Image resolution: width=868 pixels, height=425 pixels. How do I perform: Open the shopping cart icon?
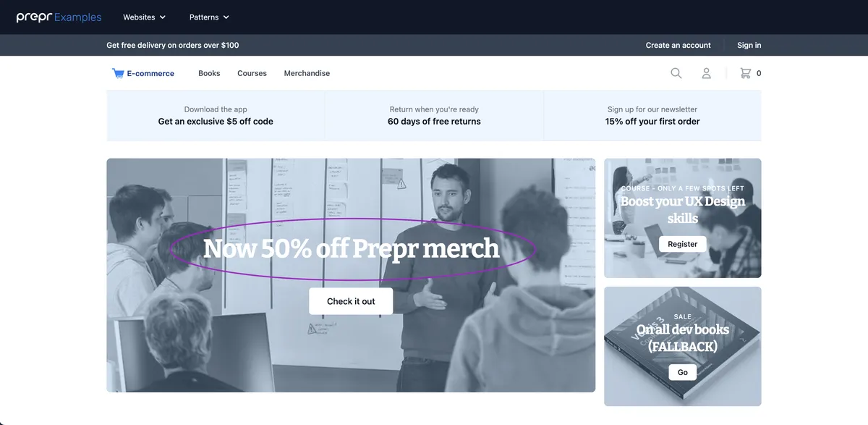(x=746, y=73)
